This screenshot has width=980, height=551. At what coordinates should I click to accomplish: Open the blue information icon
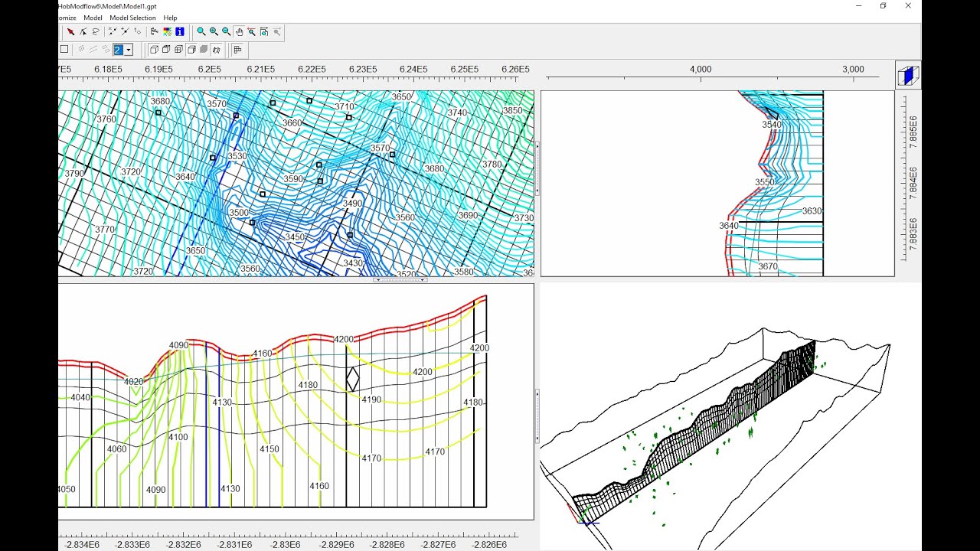[x=179, y=31]
